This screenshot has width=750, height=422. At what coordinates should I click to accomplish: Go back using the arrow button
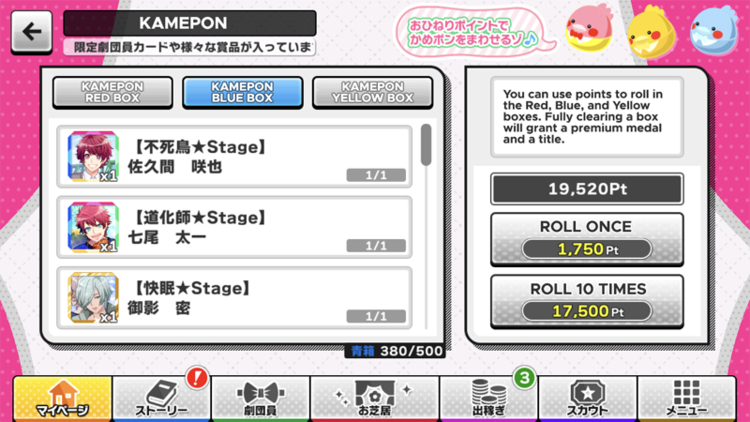(x=32, y=32)
